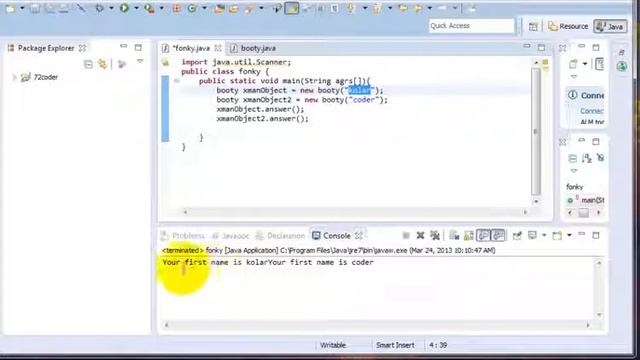Viewport: 640px width, 360px height.
Task: Click the console output line text
Action: (x=268, y=262)
